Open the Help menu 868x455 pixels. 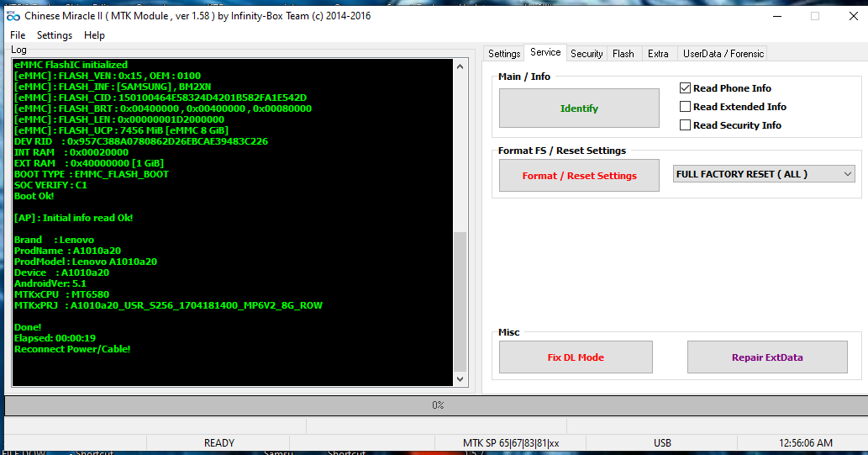click(94, 35)
